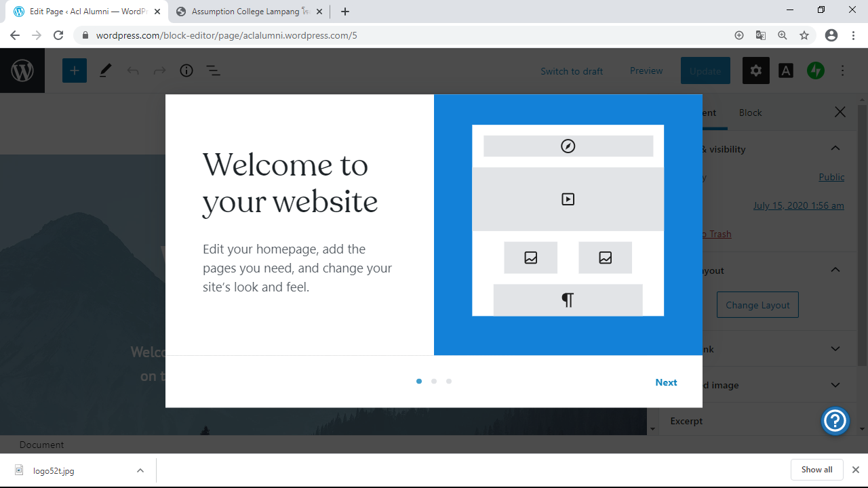Click the Preview button
Screen dimensions: 868x488
coord(646,70)
